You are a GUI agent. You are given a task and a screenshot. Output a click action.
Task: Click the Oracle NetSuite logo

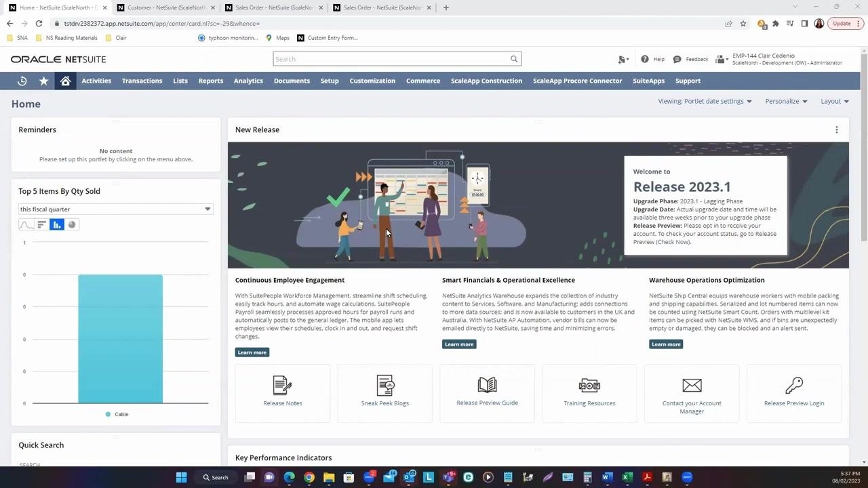58,59
